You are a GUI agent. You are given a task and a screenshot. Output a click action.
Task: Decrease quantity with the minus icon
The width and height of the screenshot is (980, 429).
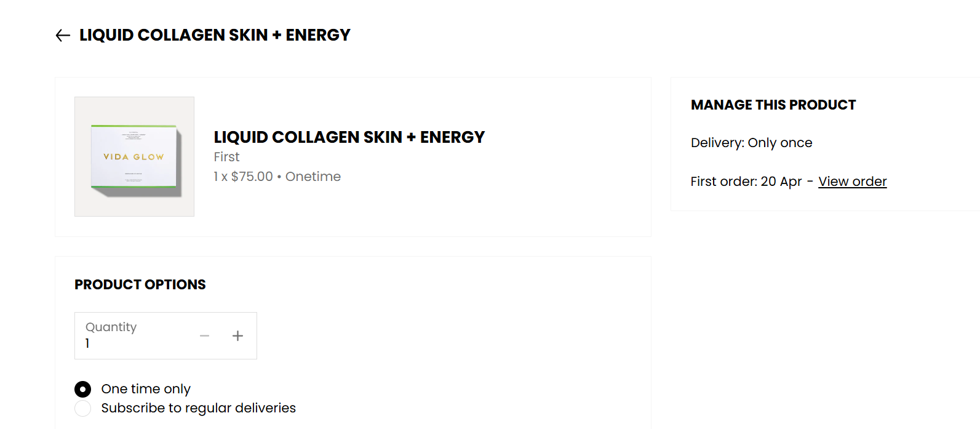click(205, 336)
